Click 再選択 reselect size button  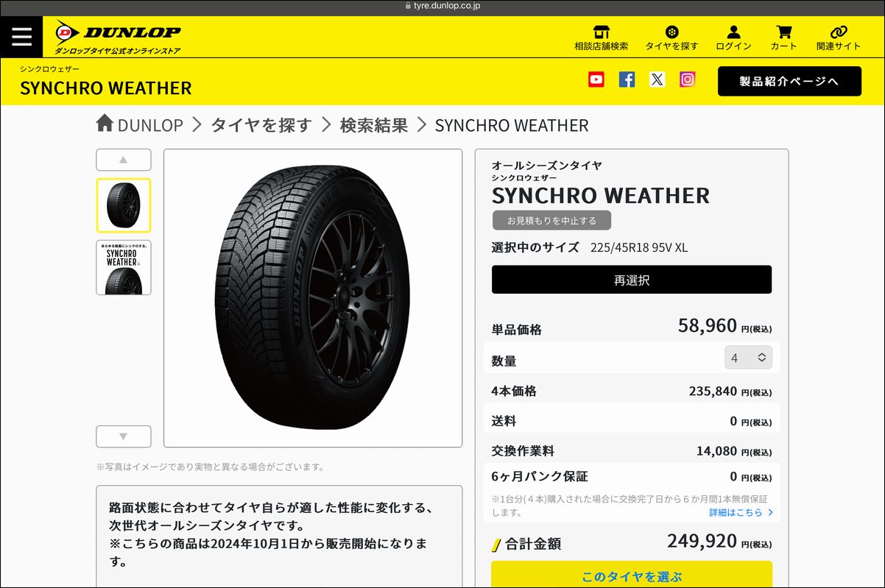[632, 280]
